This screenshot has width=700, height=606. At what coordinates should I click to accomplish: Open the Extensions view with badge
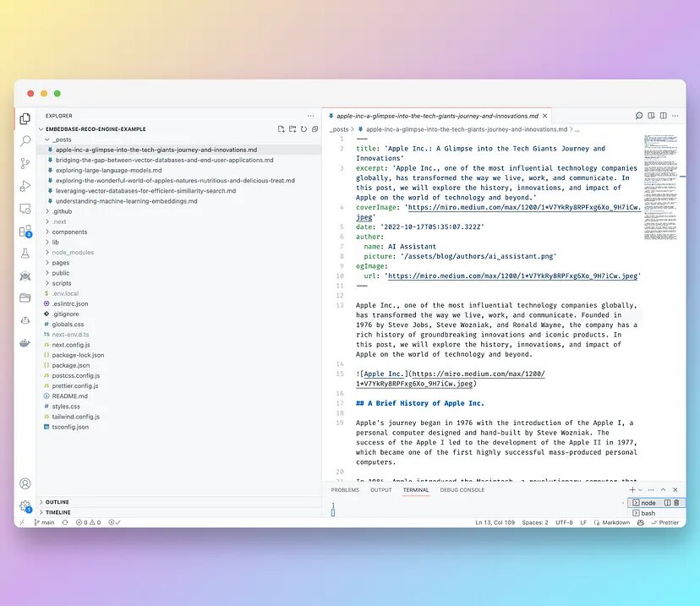[25, 231]
